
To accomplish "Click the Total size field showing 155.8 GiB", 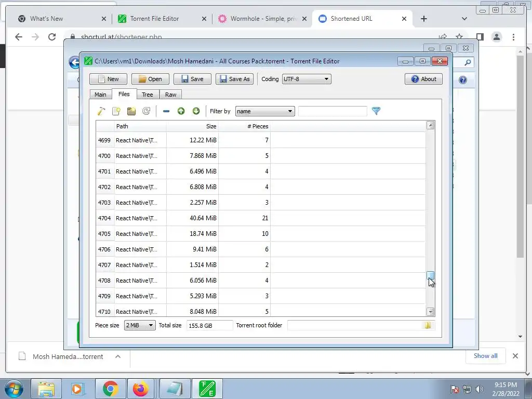I will (x=210, y=325).
